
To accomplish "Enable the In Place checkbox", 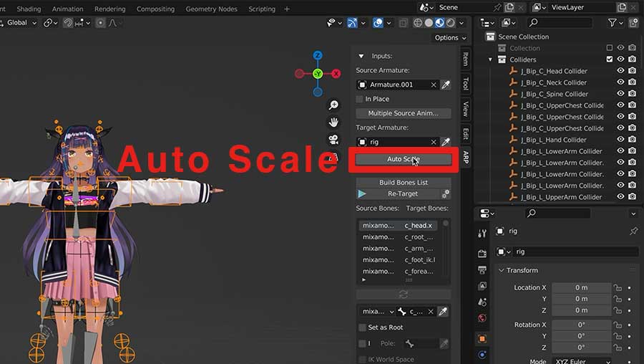I will pos(360,99).
